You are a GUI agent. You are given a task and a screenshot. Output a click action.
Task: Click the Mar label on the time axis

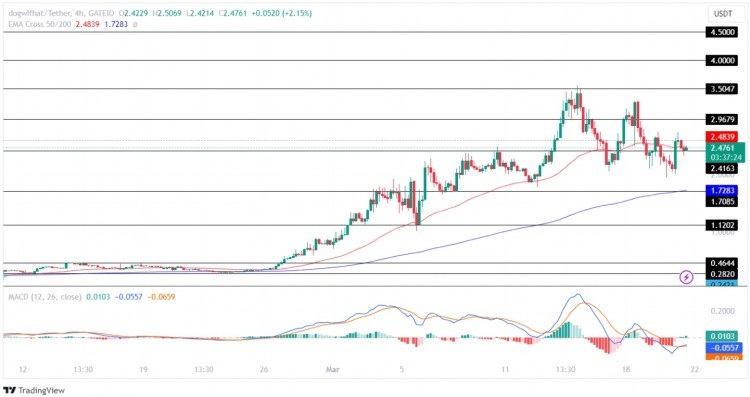click(x=332, y=369)
